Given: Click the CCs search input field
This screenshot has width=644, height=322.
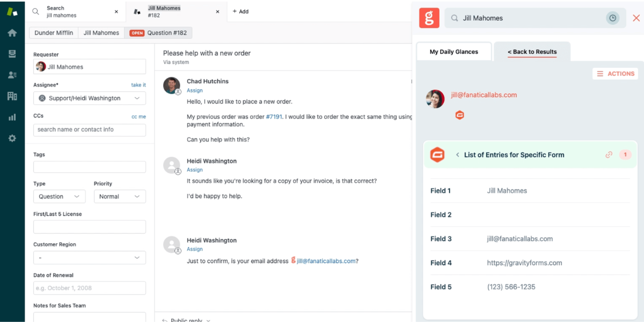Looking at the screenshot, I should click(x=90, y=129).
